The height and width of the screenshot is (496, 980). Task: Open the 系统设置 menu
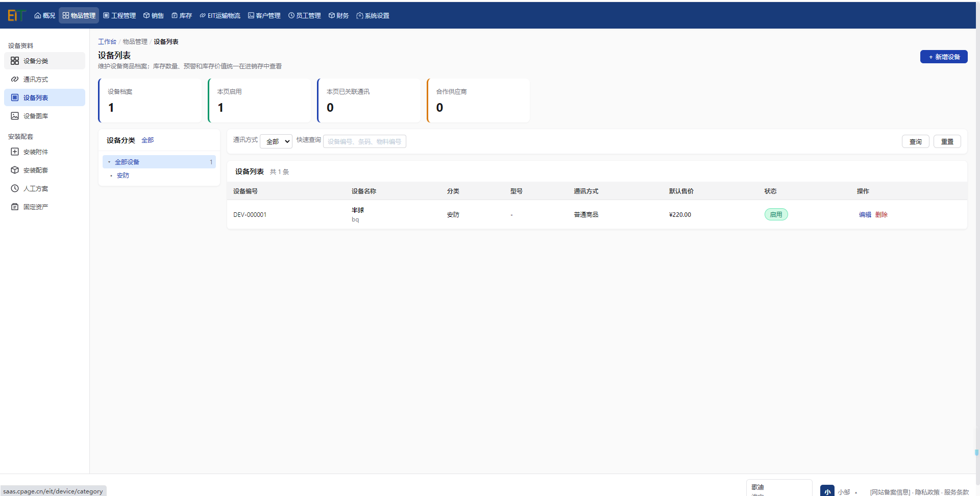tap(373, 15)
